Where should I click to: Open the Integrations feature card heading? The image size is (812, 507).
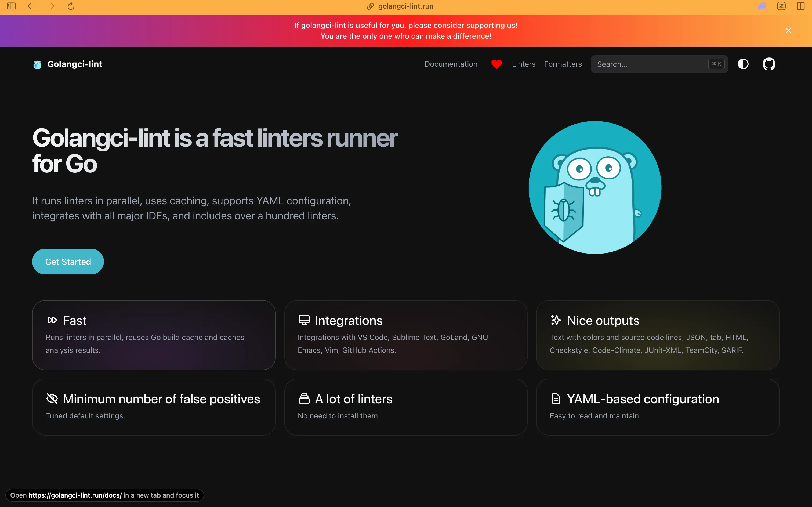click(x=349, y=321)
